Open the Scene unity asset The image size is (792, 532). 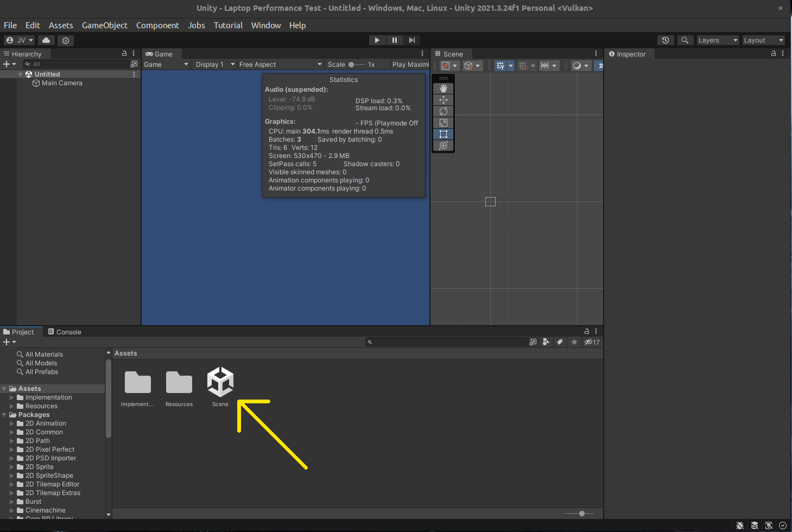pos(220,387)
